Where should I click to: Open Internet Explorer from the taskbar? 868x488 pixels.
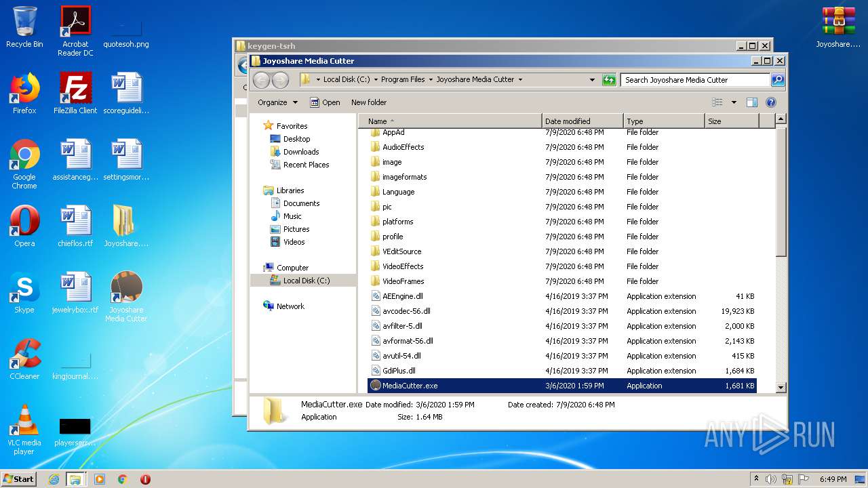click(x=54, y=479)
